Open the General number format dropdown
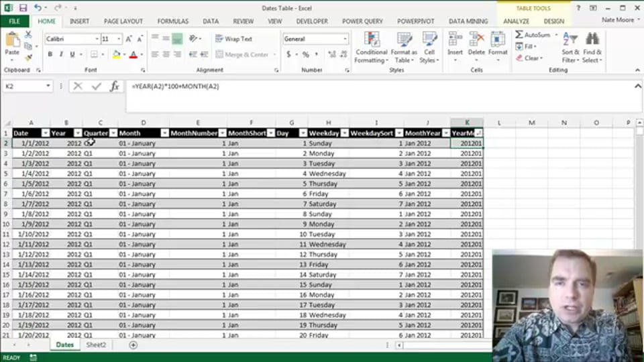Viewport: 644px width, 362px height. click(x=345, y=39)
